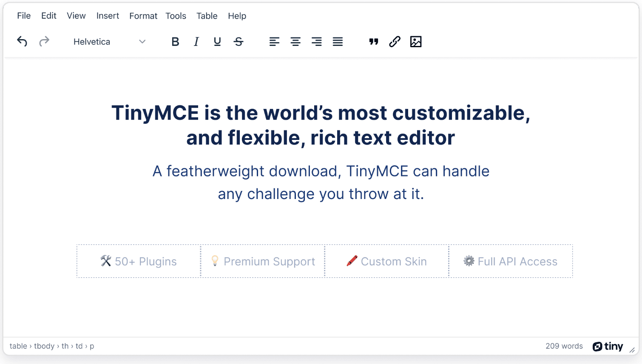Click the '50+ Plugins' table cell
The image size is (642, 364).
coord(139,261)
